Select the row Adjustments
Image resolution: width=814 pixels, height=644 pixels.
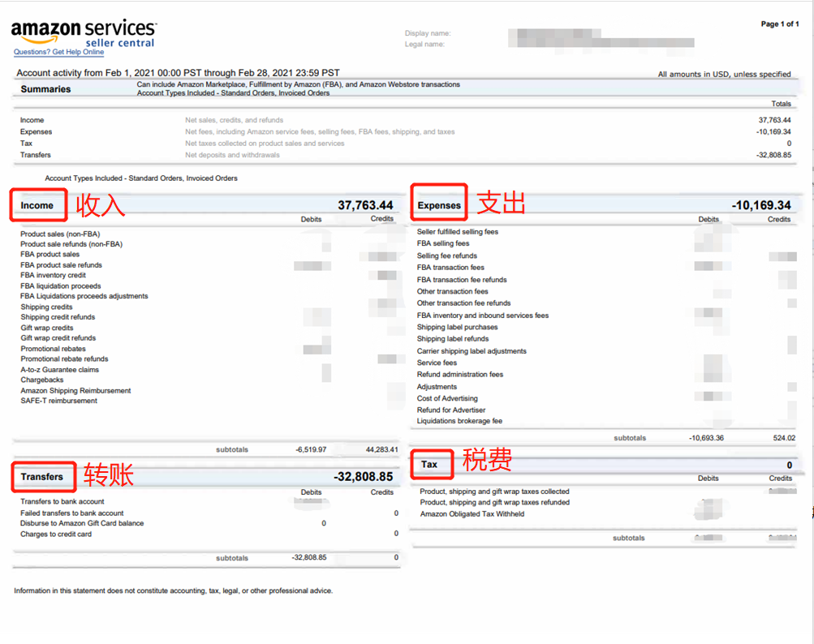coord(437,387)
